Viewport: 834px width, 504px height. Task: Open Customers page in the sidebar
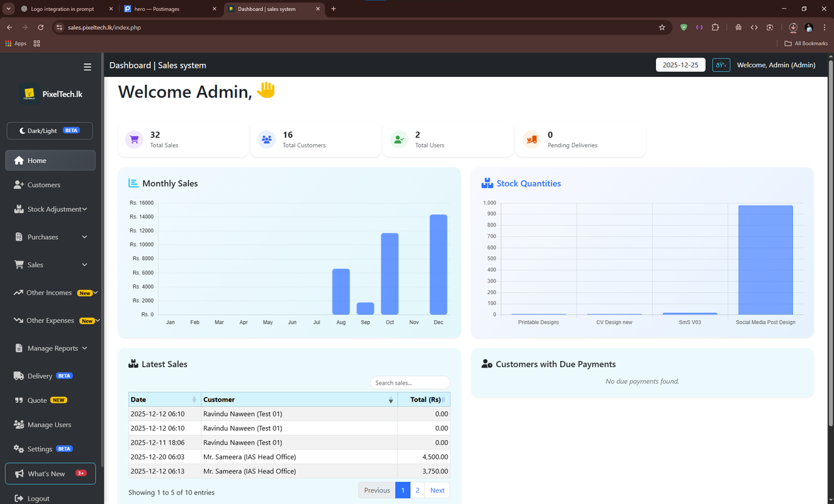click(50, 185)
